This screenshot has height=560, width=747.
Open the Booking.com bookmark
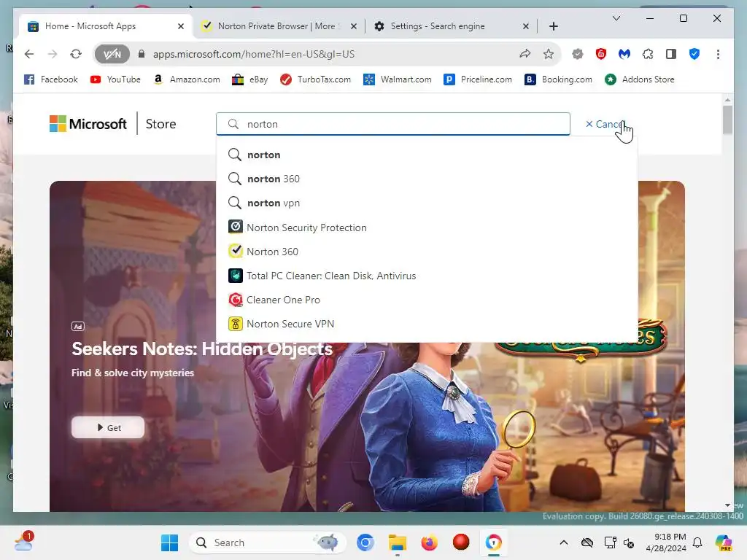tap(558, 79)
